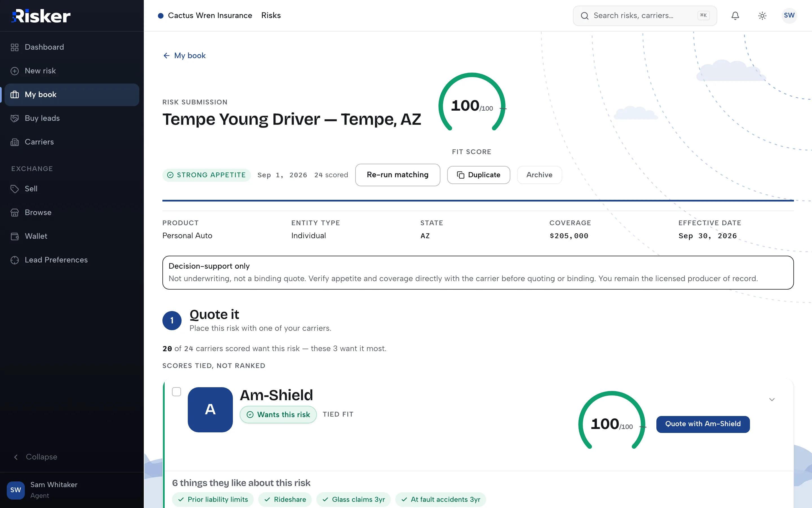The image size is (812, 508).
Task: Archive this risk submission
Action: click(x=539, y=175)
